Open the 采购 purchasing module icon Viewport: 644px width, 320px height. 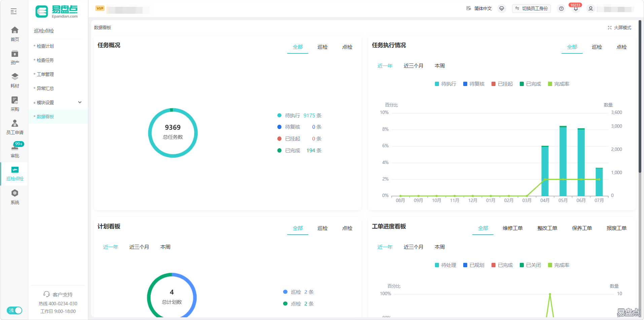(x=15, y=100)
